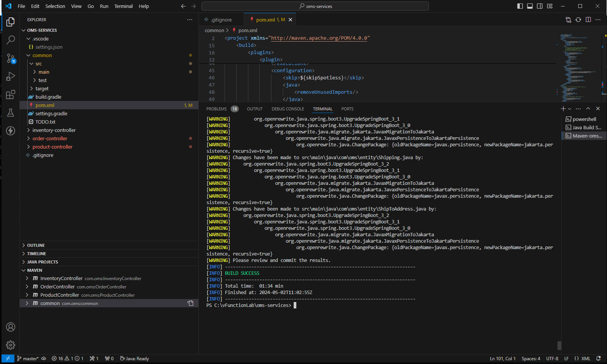Switch to the PORTS panel tab
Viewport: 607px width, 364px height.
[347, 109]
